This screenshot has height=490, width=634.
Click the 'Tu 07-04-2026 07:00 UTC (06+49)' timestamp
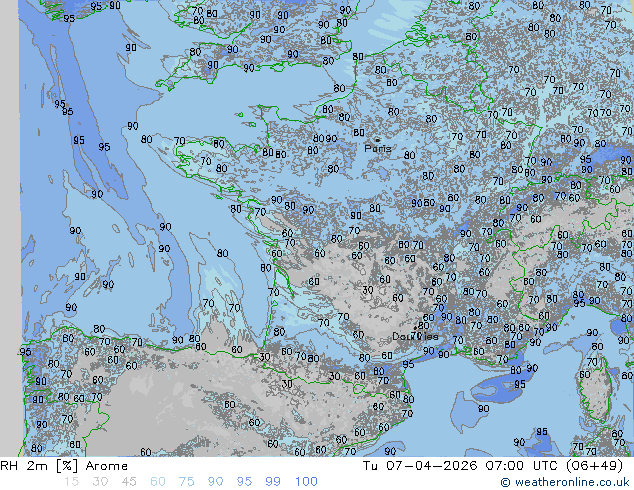click(x=493, y=466)
